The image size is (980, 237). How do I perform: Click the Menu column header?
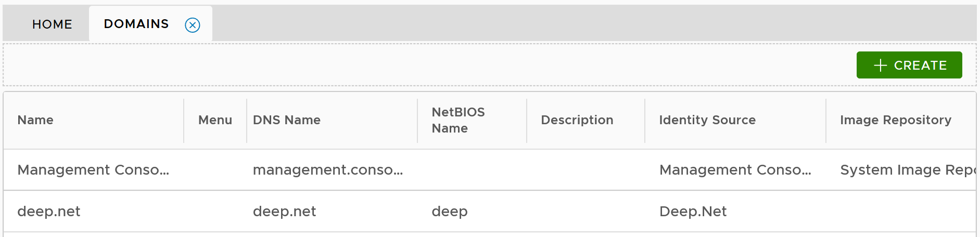215,120
